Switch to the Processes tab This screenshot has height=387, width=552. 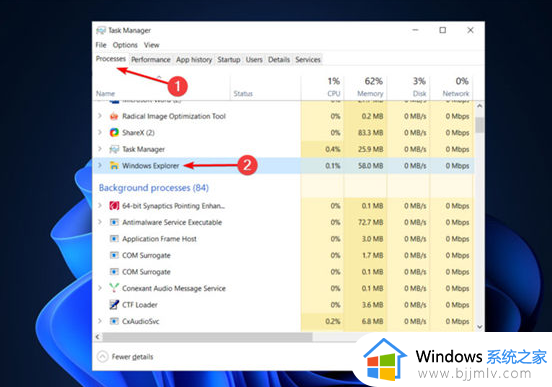111,59
